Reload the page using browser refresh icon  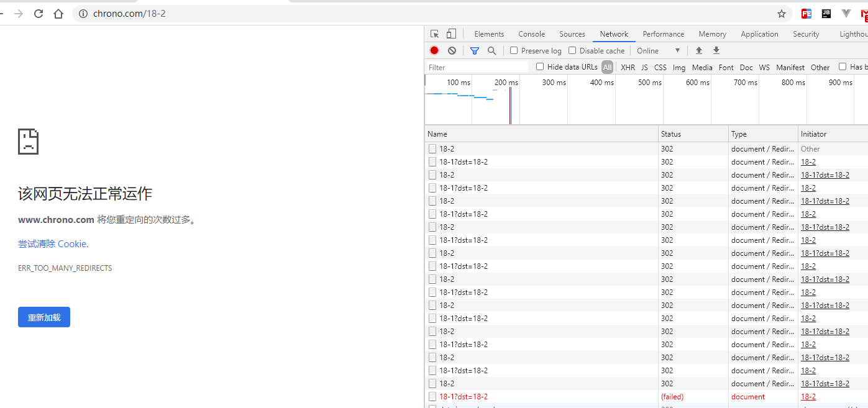39,14
